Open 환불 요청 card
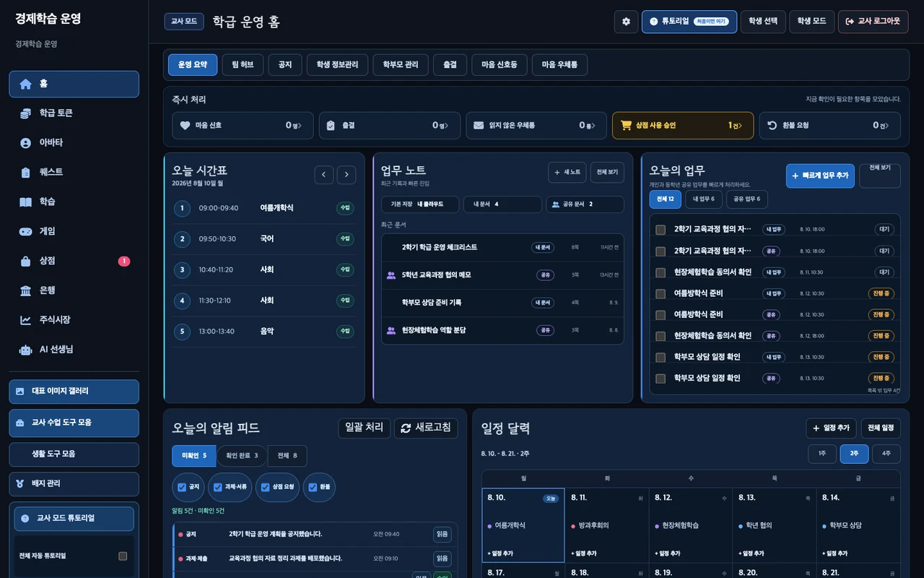 coord(829,126)
